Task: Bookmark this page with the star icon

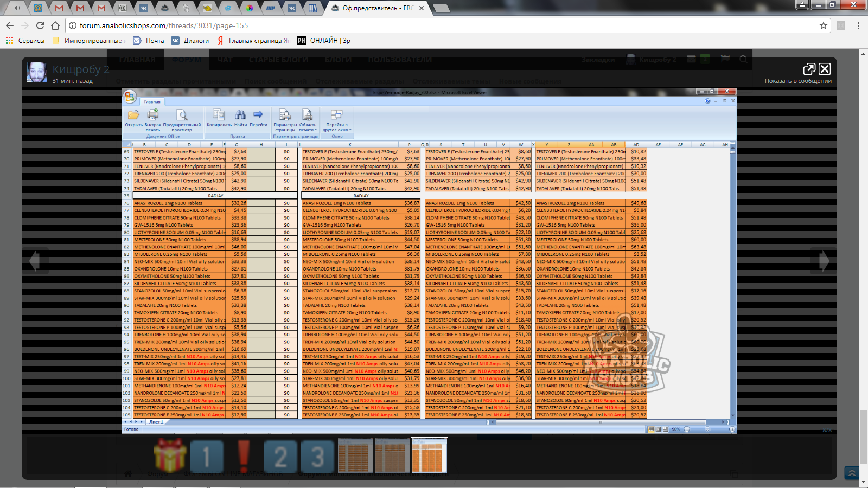Action: point(824,25)
